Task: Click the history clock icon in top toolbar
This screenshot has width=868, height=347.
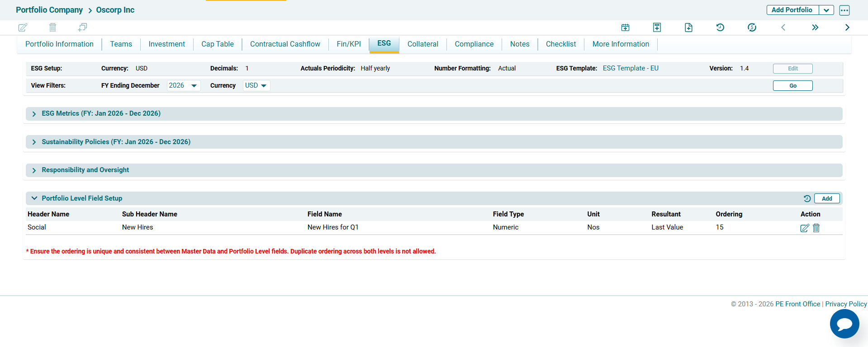Action: click(720, 28)
